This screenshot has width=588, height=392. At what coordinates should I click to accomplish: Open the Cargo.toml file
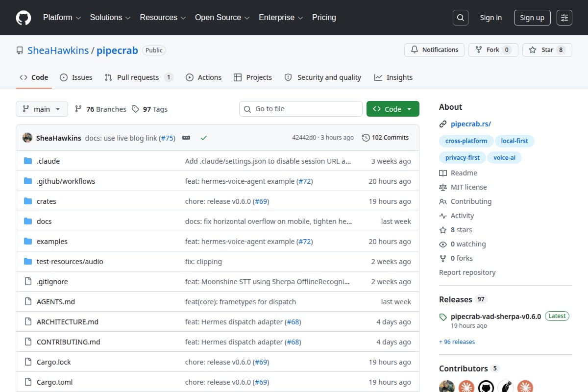[x=55, y=382]
